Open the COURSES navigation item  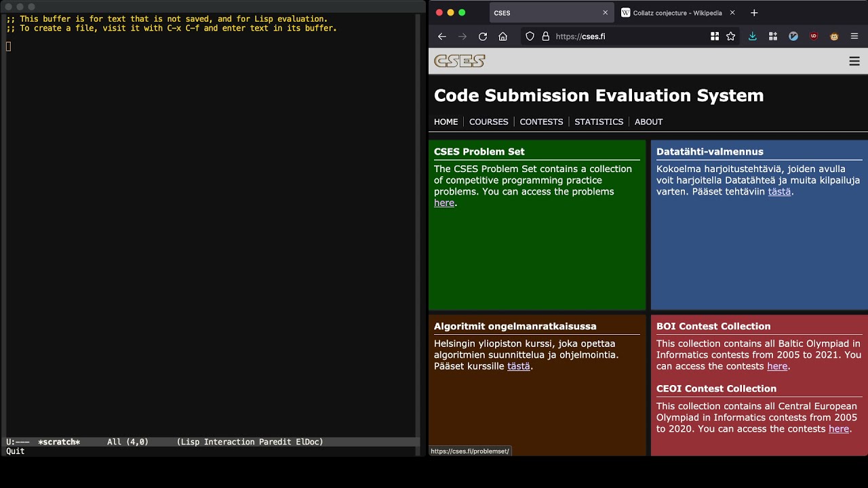pos(489,122)
